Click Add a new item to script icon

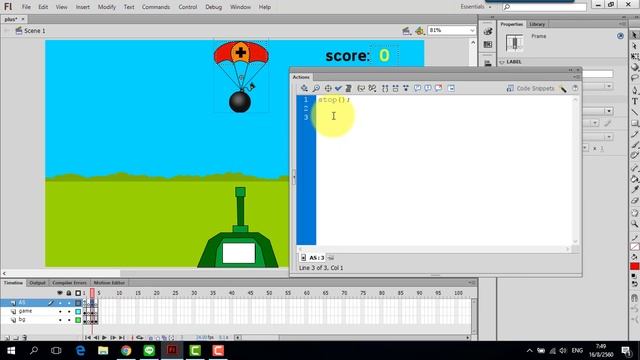coord(304,88)
